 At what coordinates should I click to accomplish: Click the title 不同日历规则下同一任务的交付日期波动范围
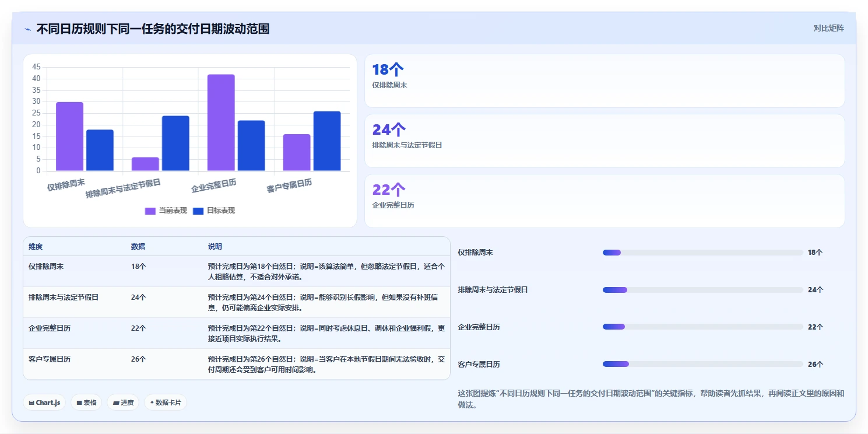pos(153,29)
